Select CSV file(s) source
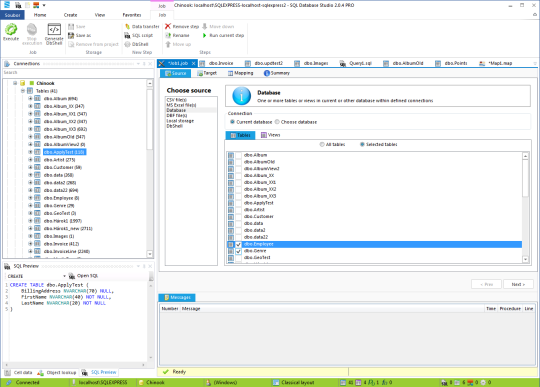 click(x=177, y=100)
